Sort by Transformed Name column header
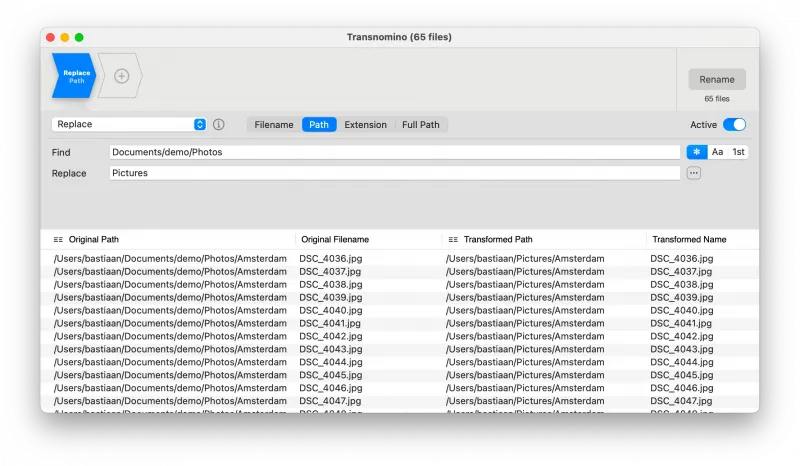The height and width of the screenshot is (466, 800). coord(689,239)
